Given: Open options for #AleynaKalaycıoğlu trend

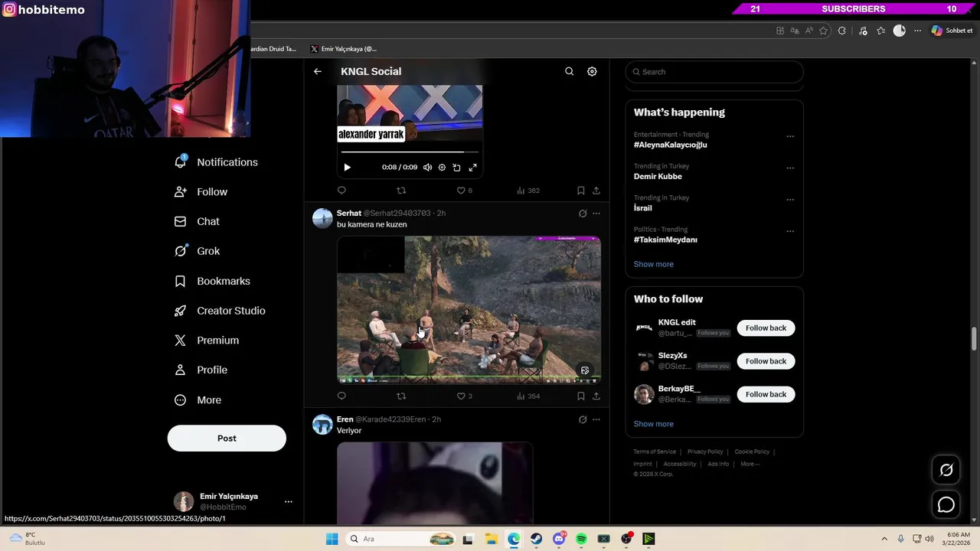Looking at the screenshot, I should click(x=790, y=137).
